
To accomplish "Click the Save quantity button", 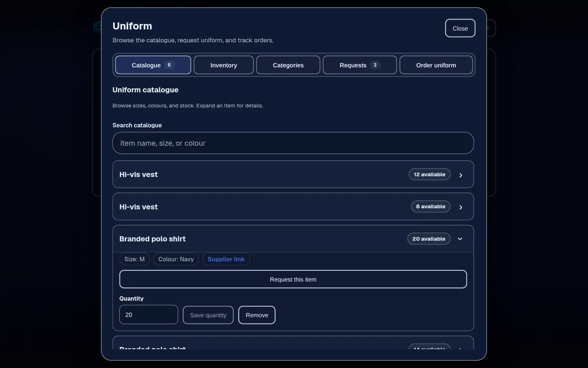I will [208, 315].
